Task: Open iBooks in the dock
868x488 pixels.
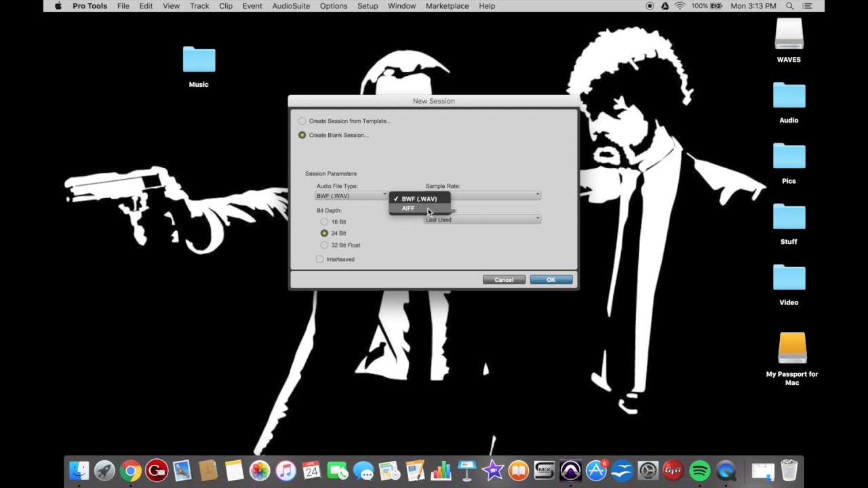Action: pyautogui.click(x=519, y=470)
